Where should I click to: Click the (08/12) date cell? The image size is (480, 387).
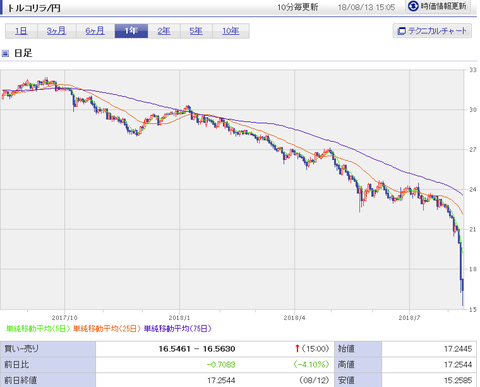pyautogui.click(x=314, y=380)
